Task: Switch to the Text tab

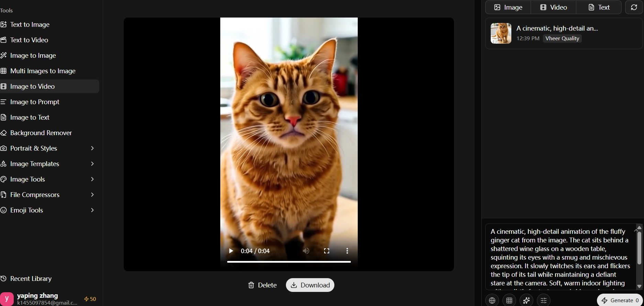Action: 599,7
